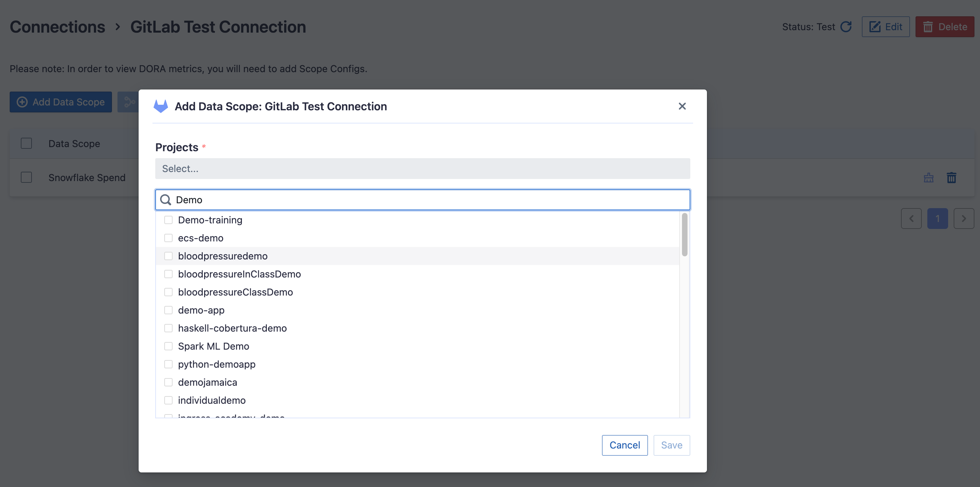
Task: Click the Demo search input field
Action: click(x=419, y=199)
